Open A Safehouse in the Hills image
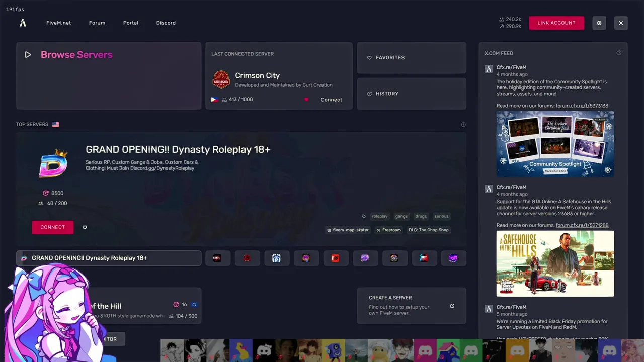 click(555, 263)
